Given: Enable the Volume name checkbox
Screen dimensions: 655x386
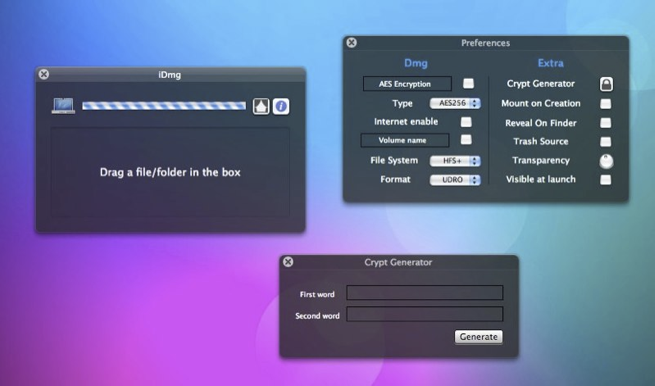Looking at the screenshot, I should tap(466, 140).
